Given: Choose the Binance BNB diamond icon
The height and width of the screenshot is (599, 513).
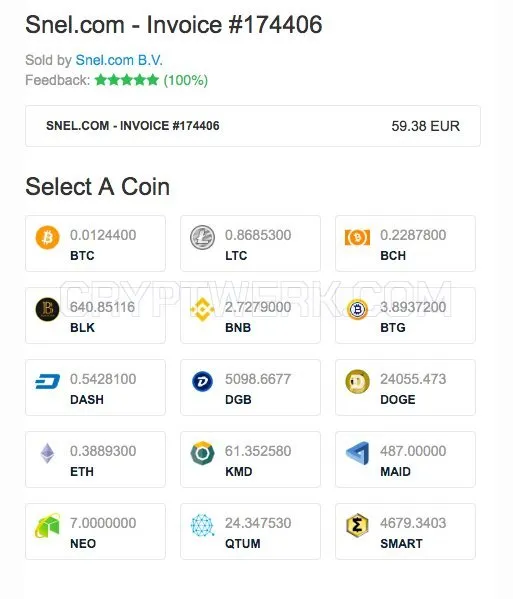Looking at the screenshot, I should click(202, 309).
